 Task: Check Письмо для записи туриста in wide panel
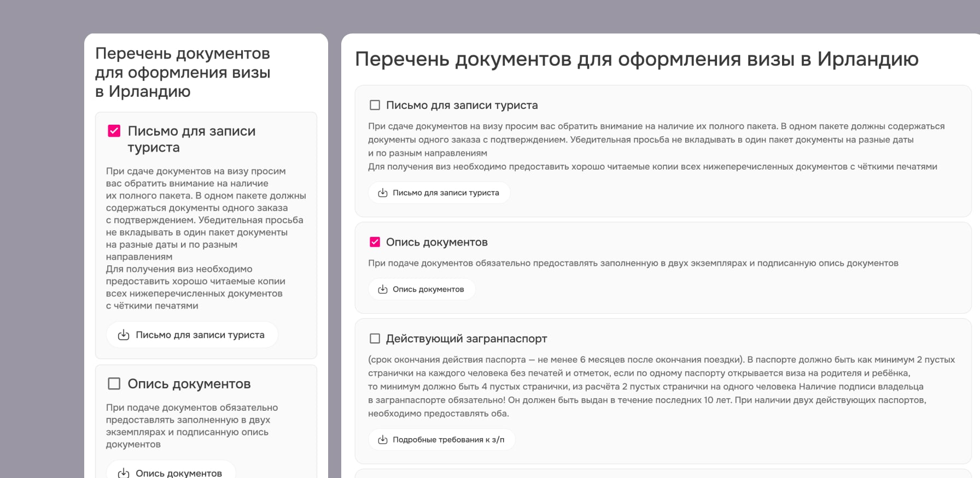(375, 105)
